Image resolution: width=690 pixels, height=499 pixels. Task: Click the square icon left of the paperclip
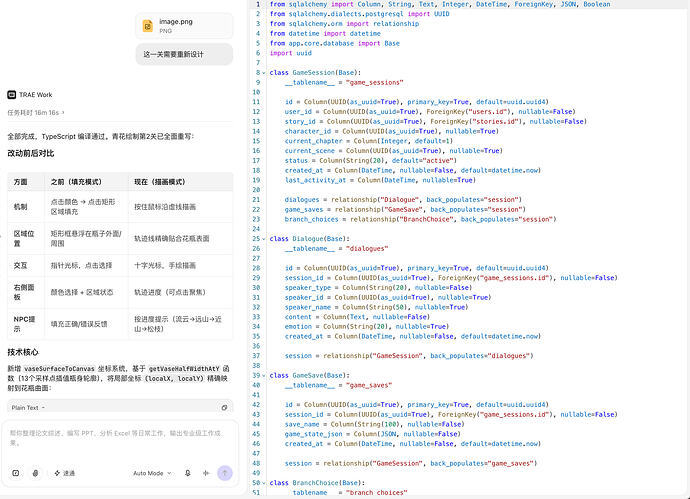point(16,473)
